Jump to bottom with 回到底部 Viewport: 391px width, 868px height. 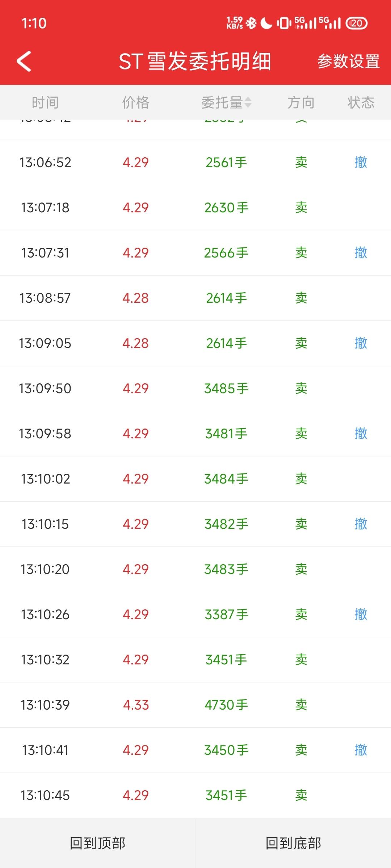point(293,843)
